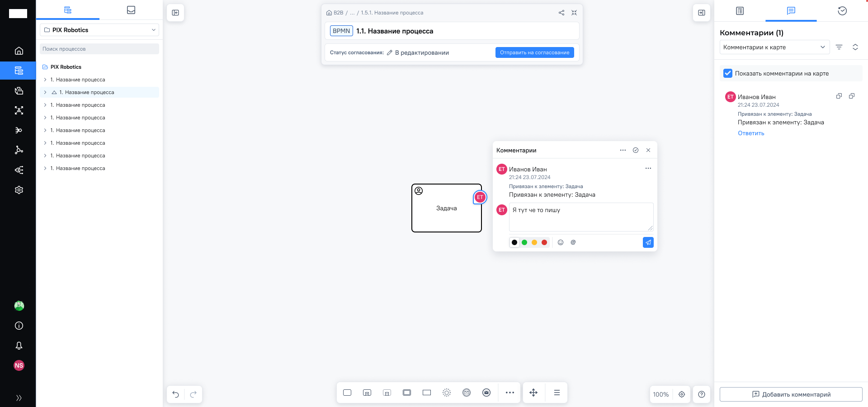
Task: Open 'Комментарии к карте' filter dropdown
Action: [x=774, y=47]
